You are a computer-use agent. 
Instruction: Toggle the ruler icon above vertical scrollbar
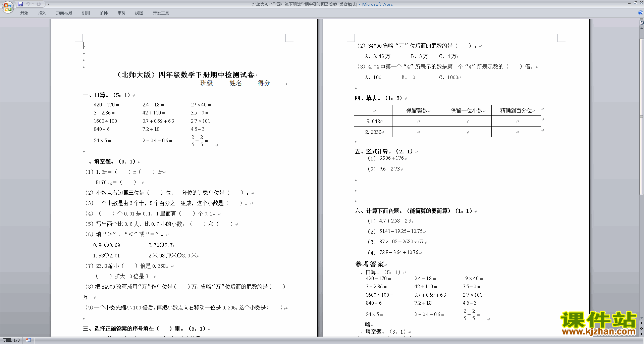click(x=641, y=23)
